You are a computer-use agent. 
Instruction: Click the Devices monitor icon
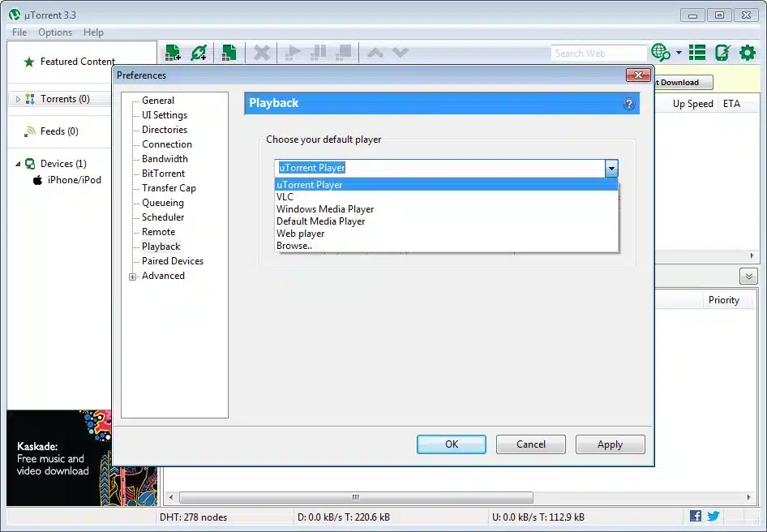[30, 164]
